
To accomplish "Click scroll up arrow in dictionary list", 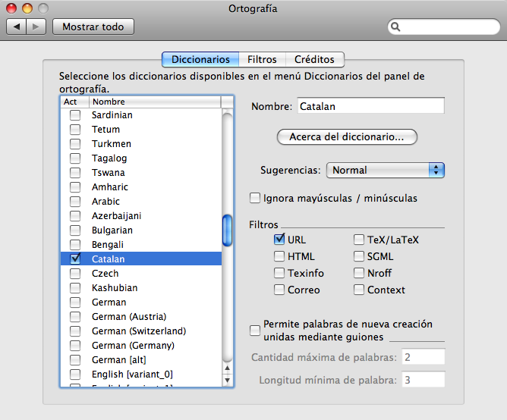I will [227, 368].
